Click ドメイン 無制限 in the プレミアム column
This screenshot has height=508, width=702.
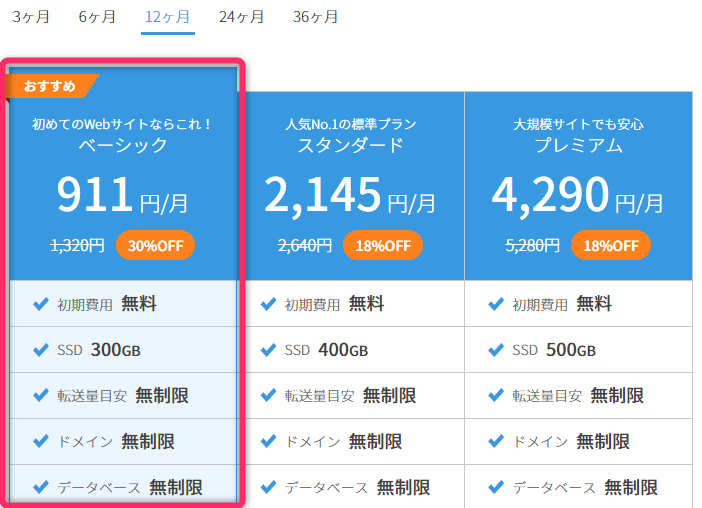click(571, 441)
